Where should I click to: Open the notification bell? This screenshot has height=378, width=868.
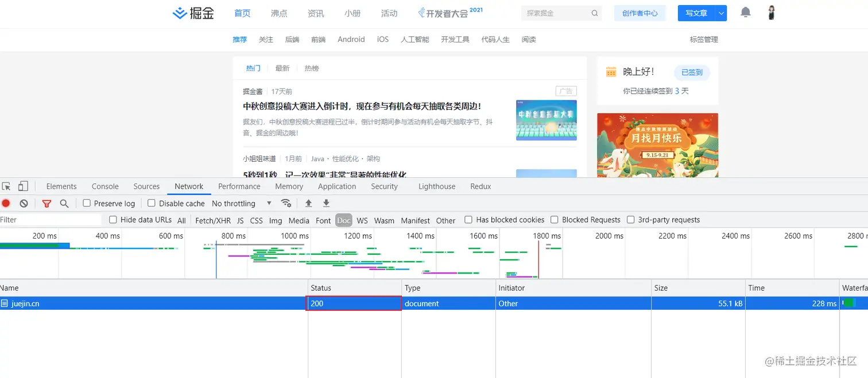click(x=746, y=12)
